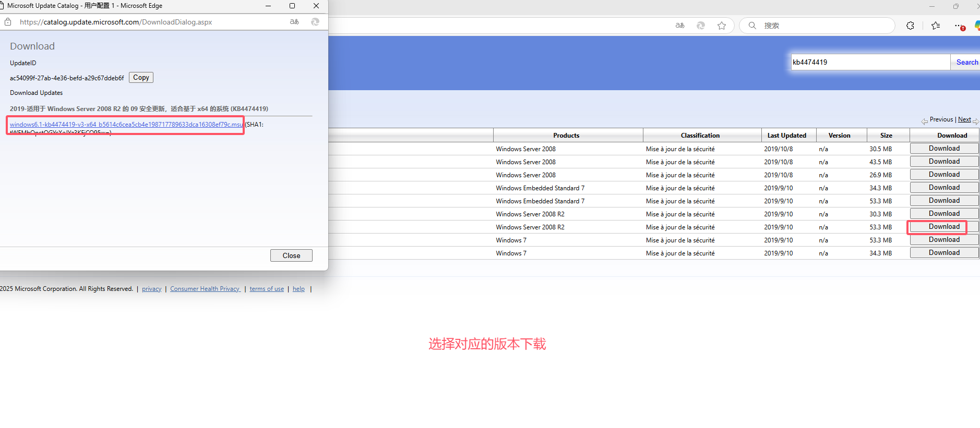Screen dimensions: 980x428
Task: Download the 34.3 MB Windows 7 update
Action: coord(944,253)
